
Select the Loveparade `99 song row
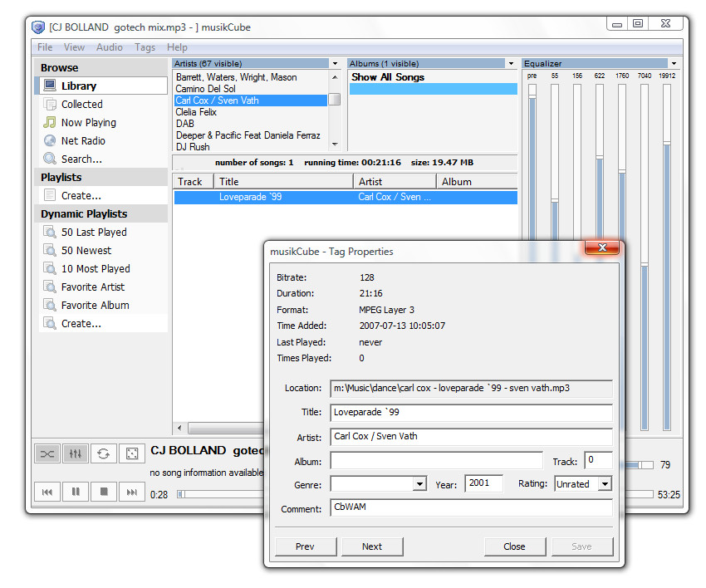pos(346,197)
